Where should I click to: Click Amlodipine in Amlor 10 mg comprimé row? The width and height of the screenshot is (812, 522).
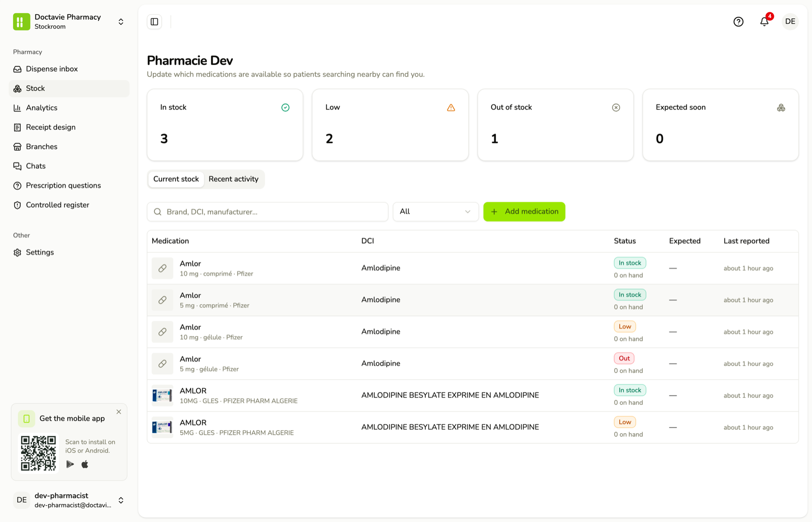[x=381, y=268]
